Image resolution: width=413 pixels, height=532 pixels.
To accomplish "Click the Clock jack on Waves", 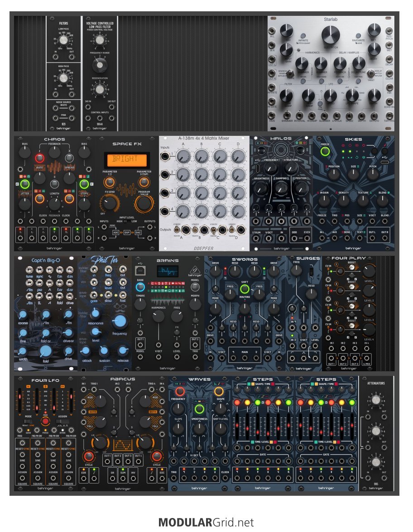I will [x=225, y=478].
